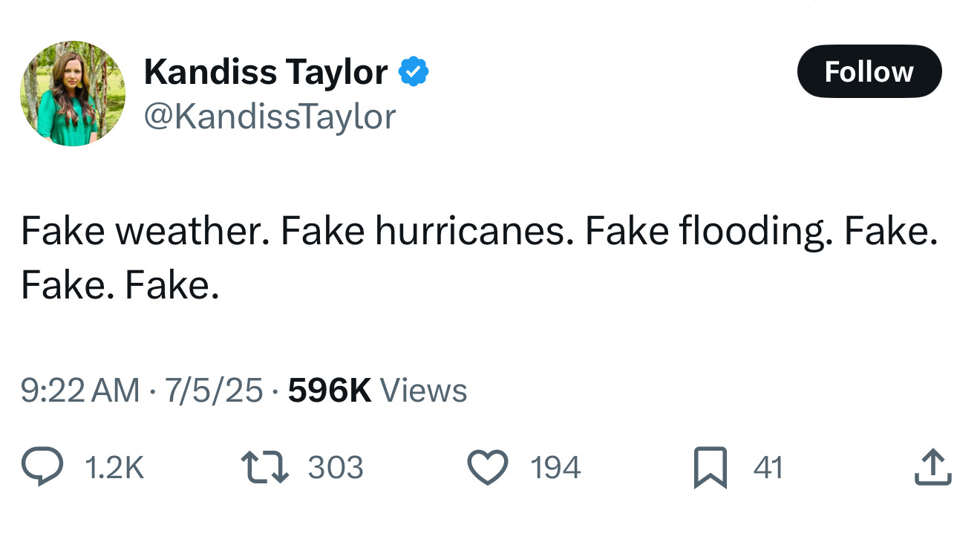Click the reply speech bubble icon

point(42,468)
